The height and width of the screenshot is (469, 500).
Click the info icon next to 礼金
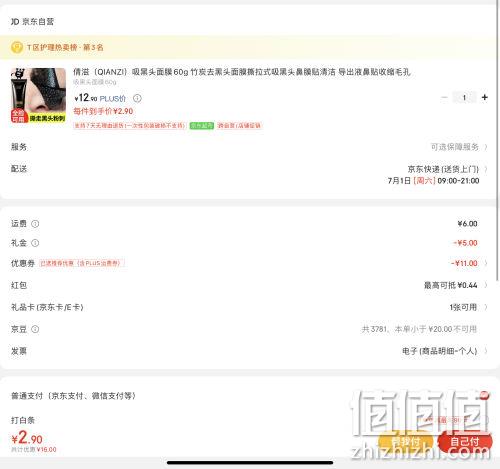35,243
